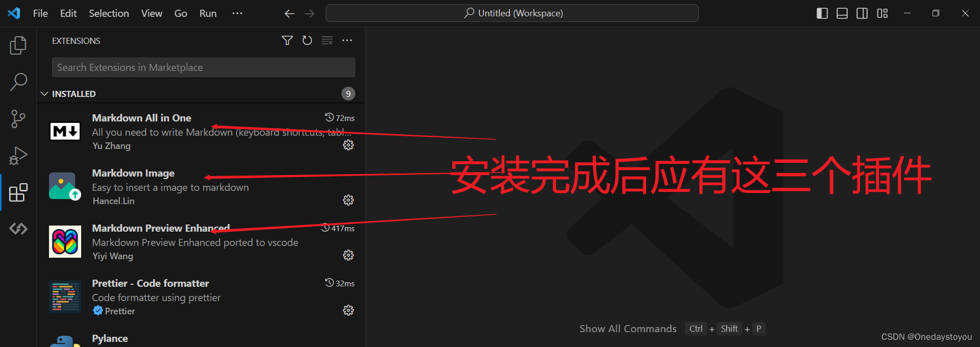Viewport: 980px width, 347px height.
Task: Toggle the bottom panel visibility
Action: click(842, 13)
